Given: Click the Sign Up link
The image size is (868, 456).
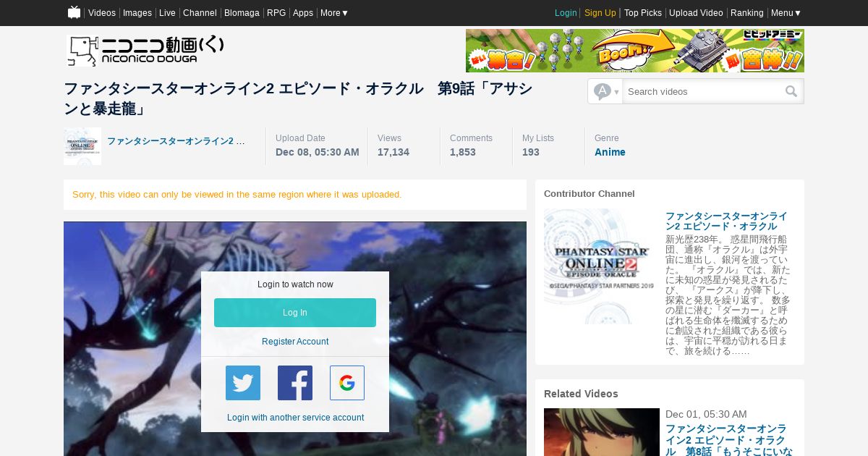Looking at the screenshot, I should [x=600, y=13].
